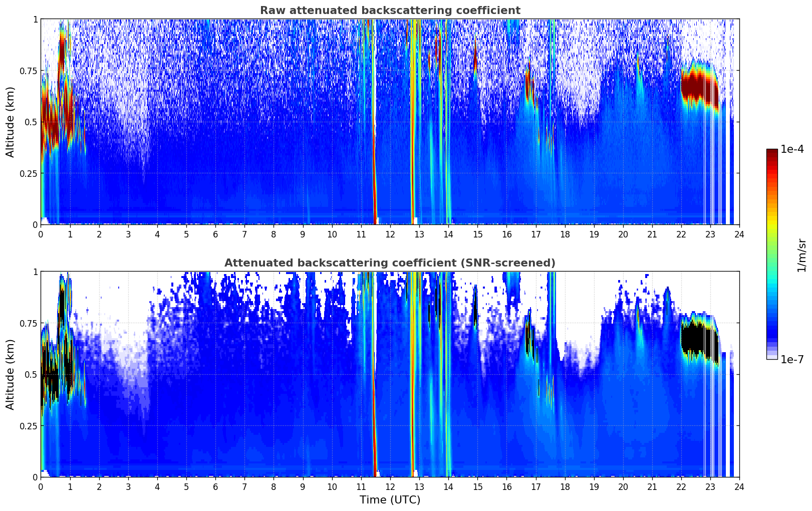Click the red cloud layer near hour 22.5, top plot
The width and height of the screenshot is (812, 511).
click(699, 85)
